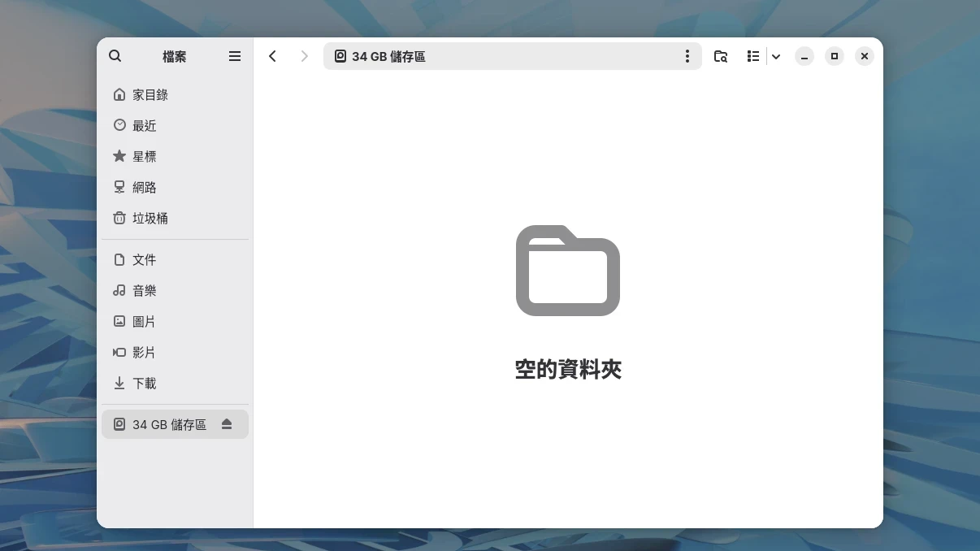Click the forward navigation arrow
Image resolution: width=980 pixels, height=551 pixels.
pyautogui.click(x=304, y=56)
